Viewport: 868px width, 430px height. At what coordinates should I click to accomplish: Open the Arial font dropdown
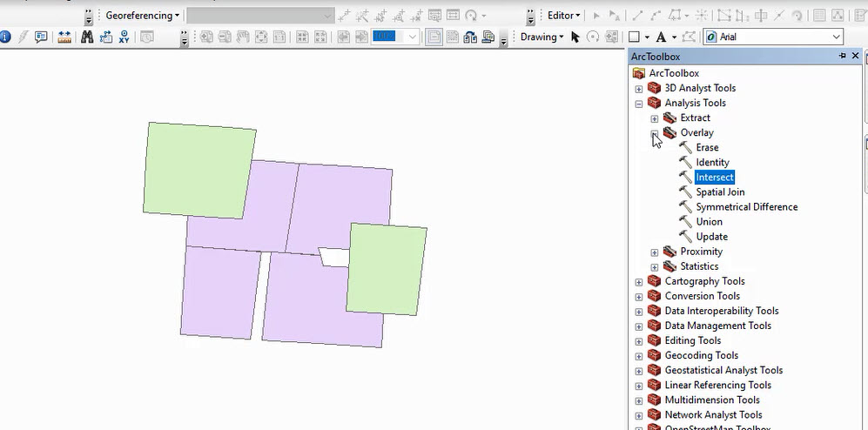(837, 37)
